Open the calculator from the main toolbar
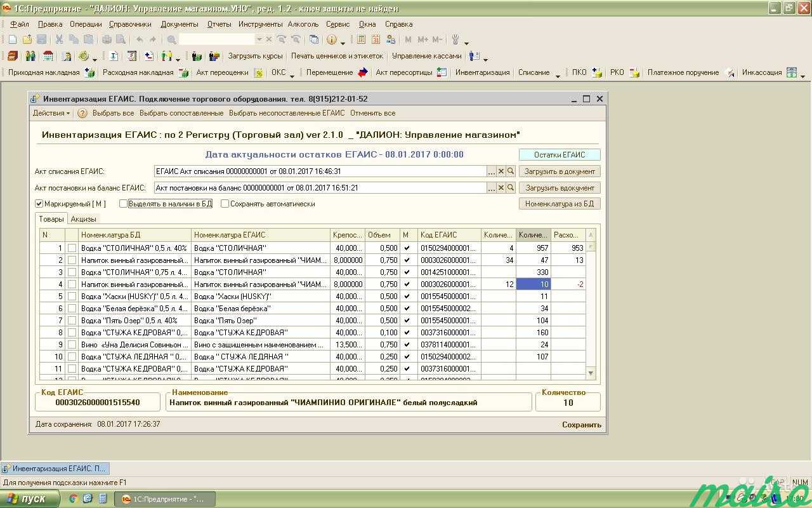812x508 pixels. pos(361,39)
